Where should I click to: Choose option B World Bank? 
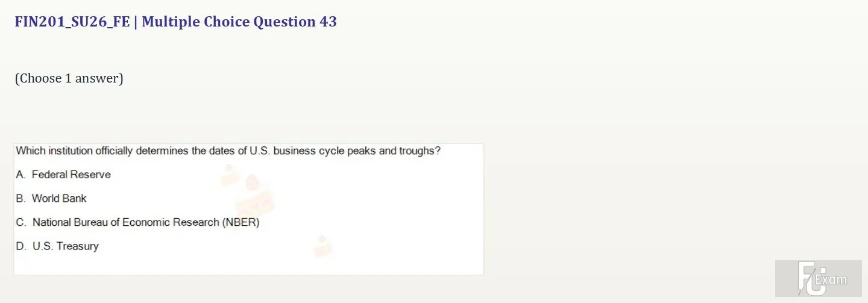coord(51,198)
